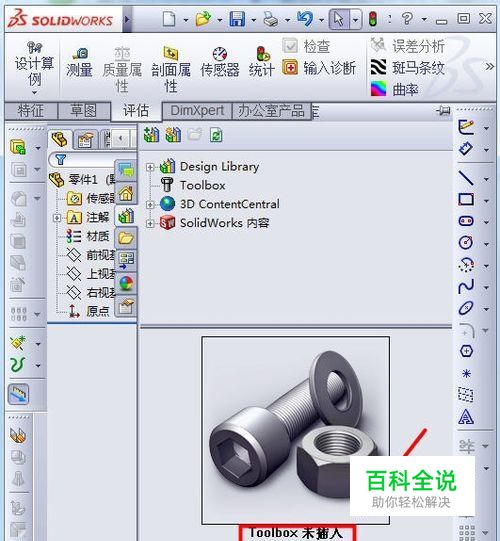Select the FeatureManager design tree tab
500x541 pixels.
[x=60, y=140]
